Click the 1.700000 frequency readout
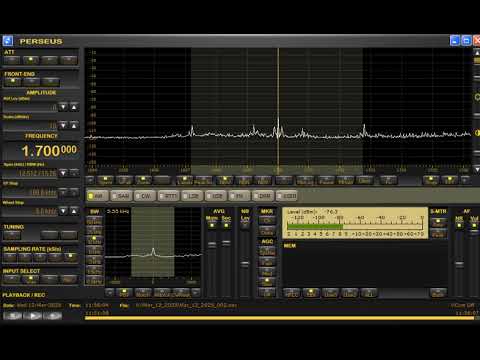The width and height of the screenshot is (480, 360). pyautogui.click(x=49, y=151)
